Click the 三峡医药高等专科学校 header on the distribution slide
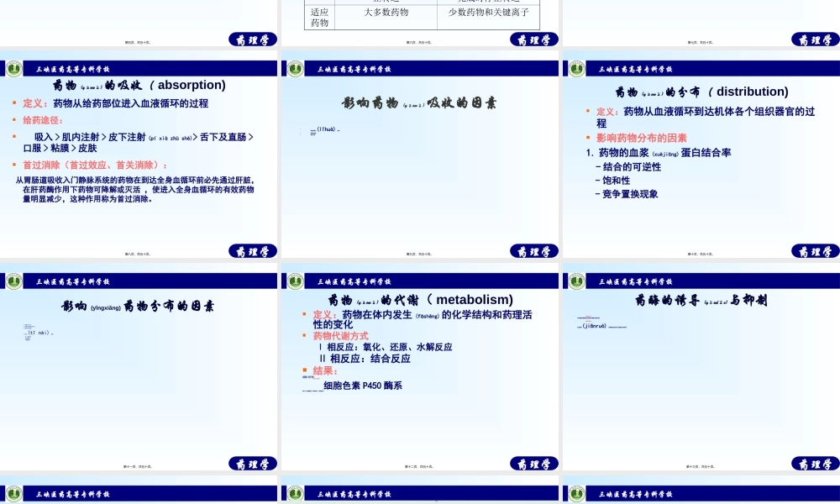Image resolution: width=840 pixels, height=504 pixels. tap(635, 69)
